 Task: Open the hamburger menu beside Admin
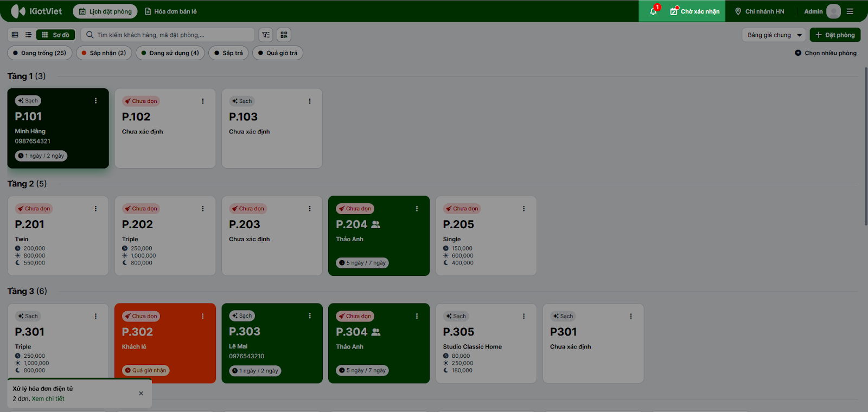click(x=850, y=11)
